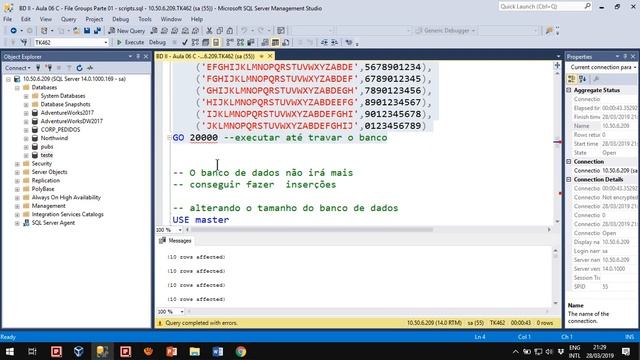Select SQL Server Agent node
The width and height of the screenshot is (640, 360).
[53, 223]
